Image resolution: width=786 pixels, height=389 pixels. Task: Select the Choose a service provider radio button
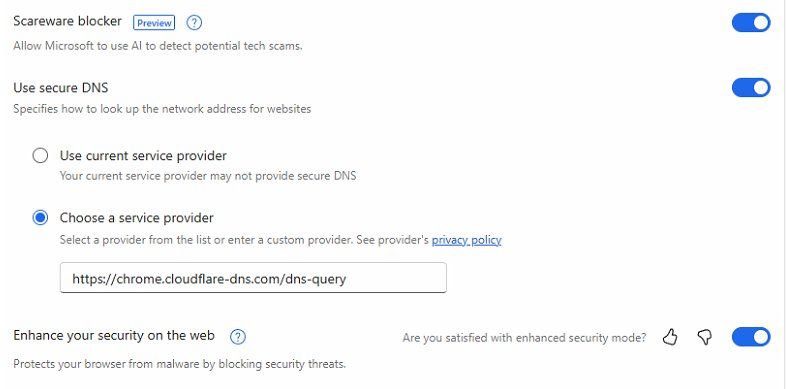click(40, 218)
